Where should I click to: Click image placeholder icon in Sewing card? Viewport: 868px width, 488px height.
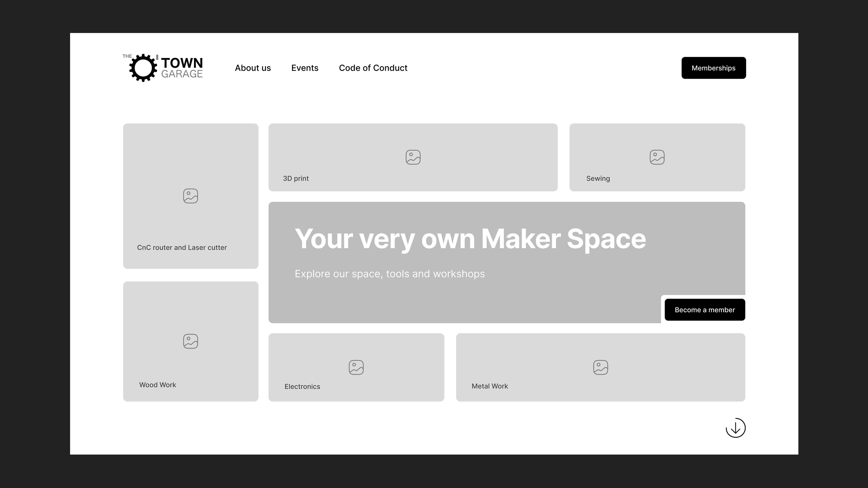click(x=657, y=157)
